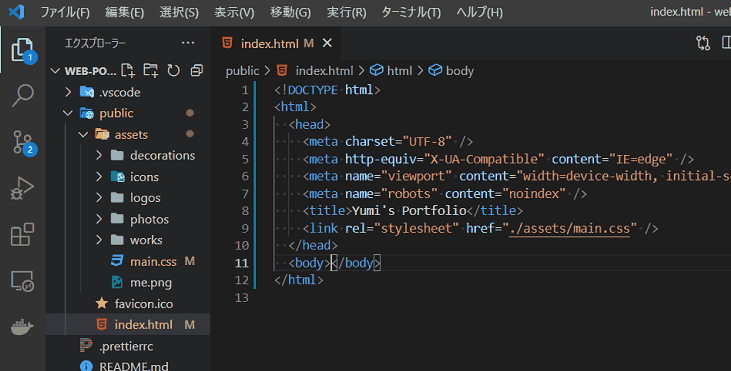Open .prettierrc in the file tree
Image resolution: width=731 pixels, height=371 pixels.
[x=126, y=346]
